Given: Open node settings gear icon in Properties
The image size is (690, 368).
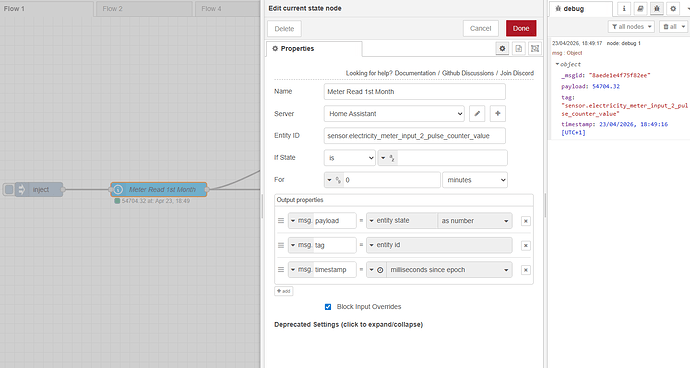Looking at the screenshot, I should 502,48.
